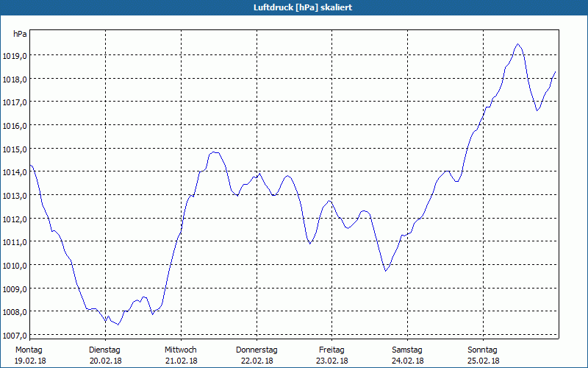Screen dimensions: 588x368
Task: Click the date 22.02.18 on the axis
Action: 257,361
